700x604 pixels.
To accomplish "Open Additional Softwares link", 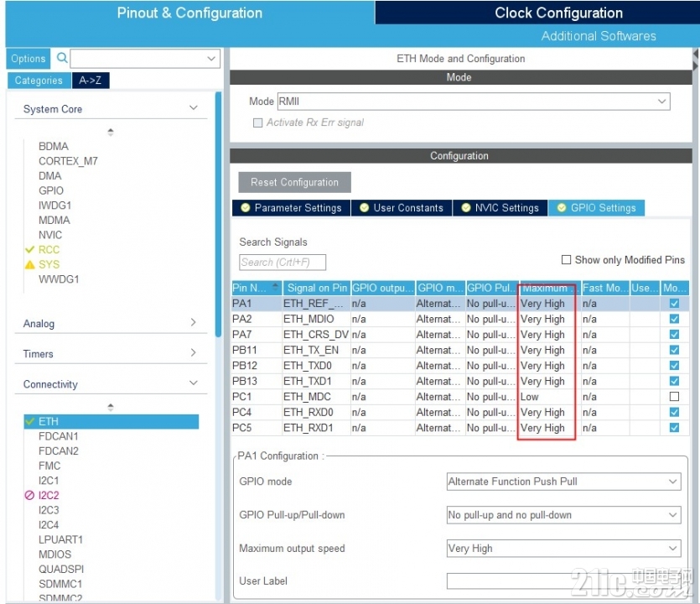I will pos(599,36).
